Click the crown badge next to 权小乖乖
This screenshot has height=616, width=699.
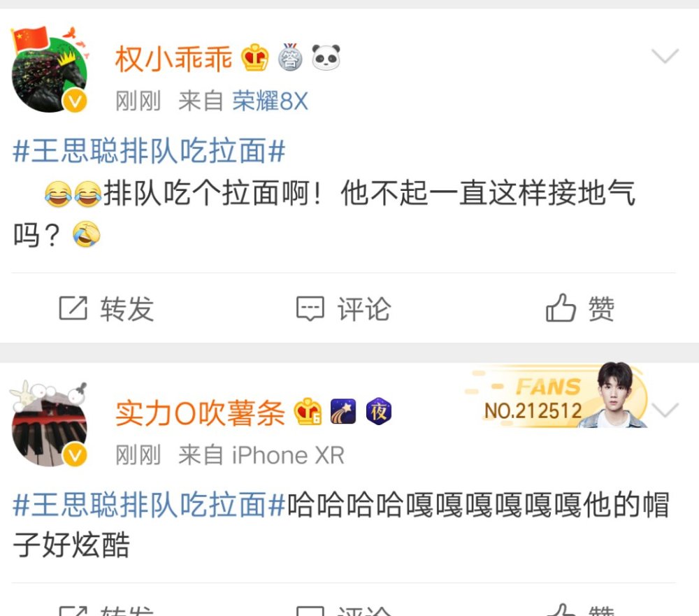254,57
